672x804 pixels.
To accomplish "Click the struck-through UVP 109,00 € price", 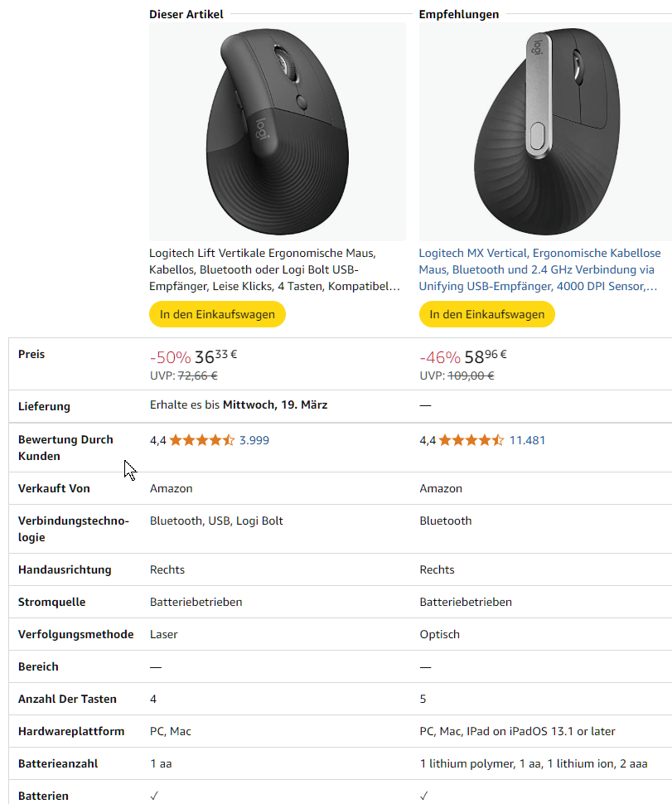I will [471, 375].
